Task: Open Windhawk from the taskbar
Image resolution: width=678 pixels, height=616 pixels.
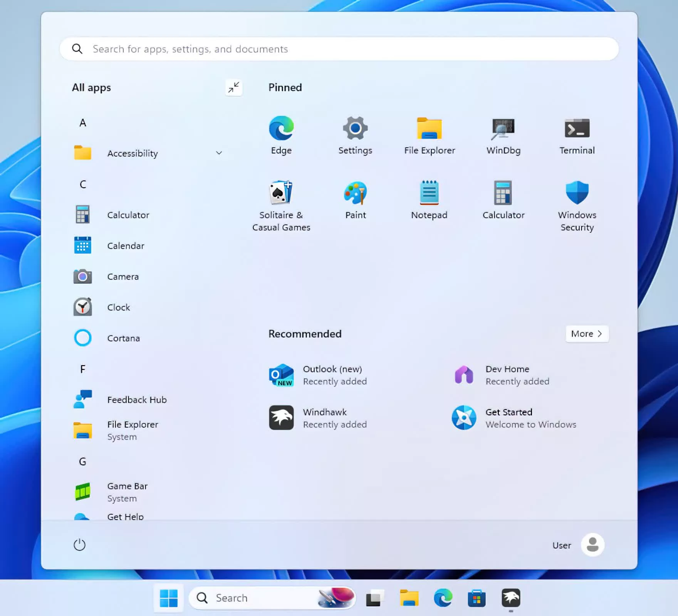Action: 510,598
